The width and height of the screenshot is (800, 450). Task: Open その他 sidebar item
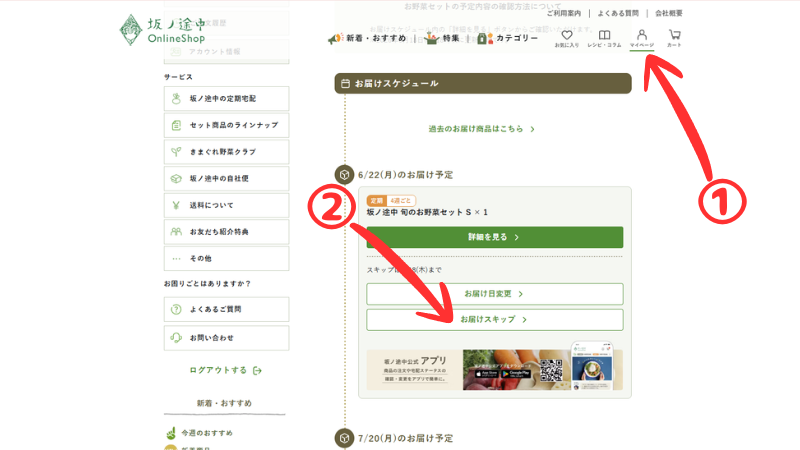227,258
